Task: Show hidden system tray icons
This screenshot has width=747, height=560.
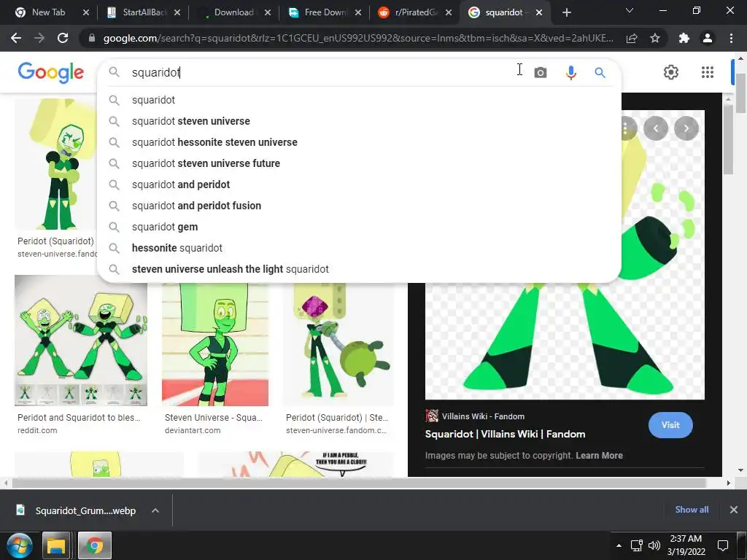Action: 619,545
